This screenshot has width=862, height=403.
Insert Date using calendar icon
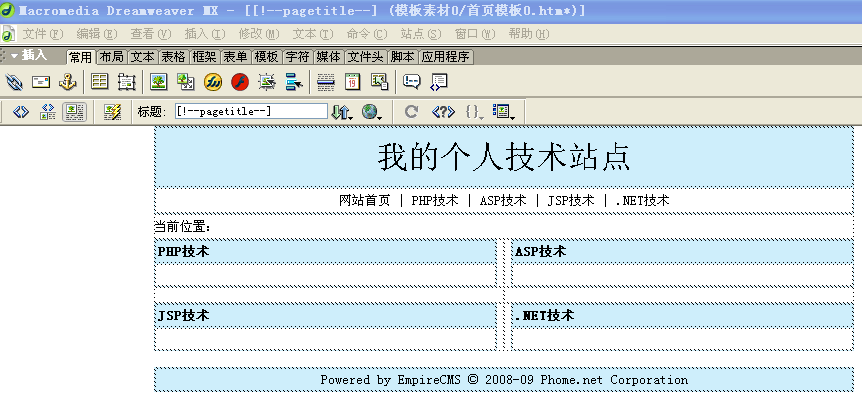[353, 82]
